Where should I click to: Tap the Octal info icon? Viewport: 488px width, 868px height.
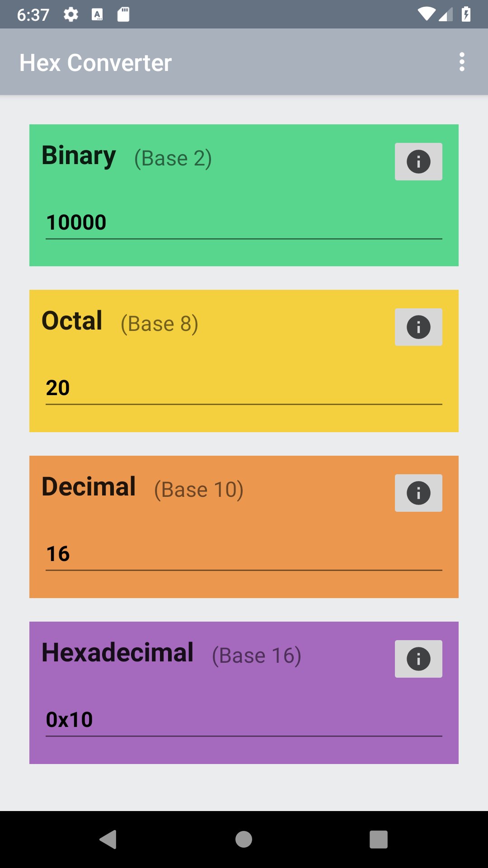tap(418, 327)
